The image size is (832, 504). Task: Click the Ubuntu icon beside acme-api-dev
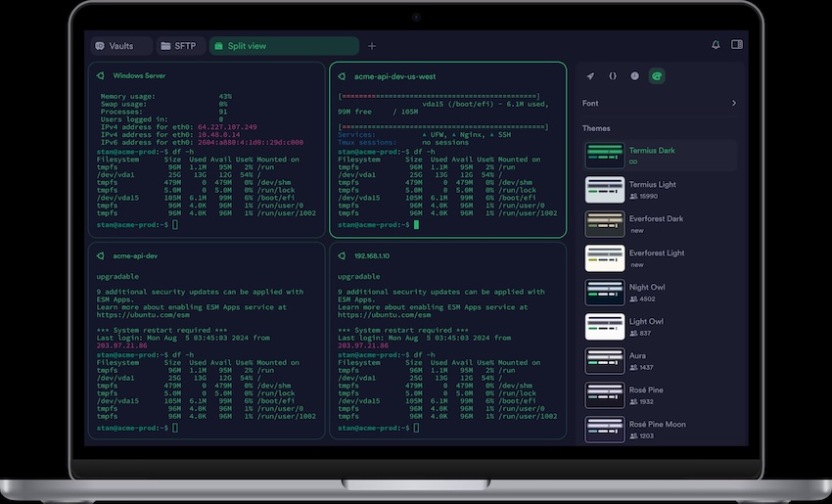tap(99, 255)
